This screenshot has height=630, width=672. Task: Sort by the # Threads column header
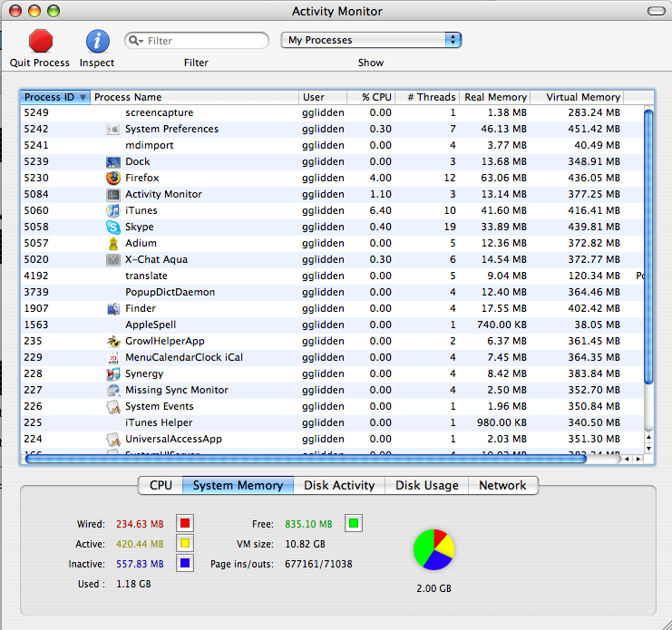tap(427, 97)
